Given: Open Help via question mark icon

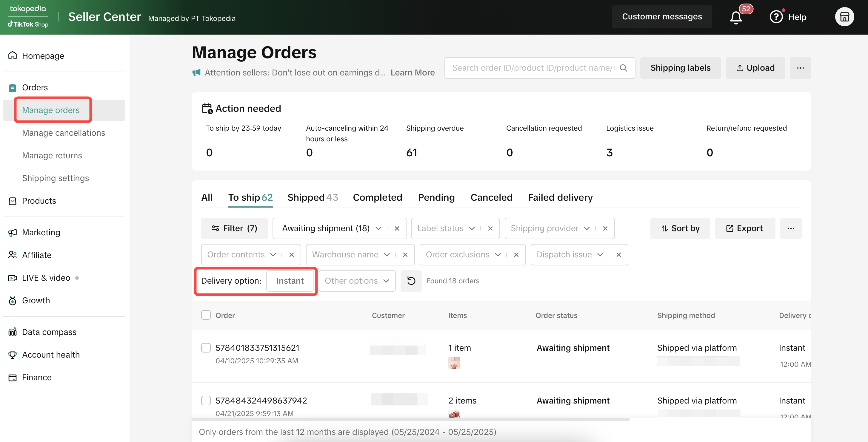Looking at the screenshot, I should point(776,17).
